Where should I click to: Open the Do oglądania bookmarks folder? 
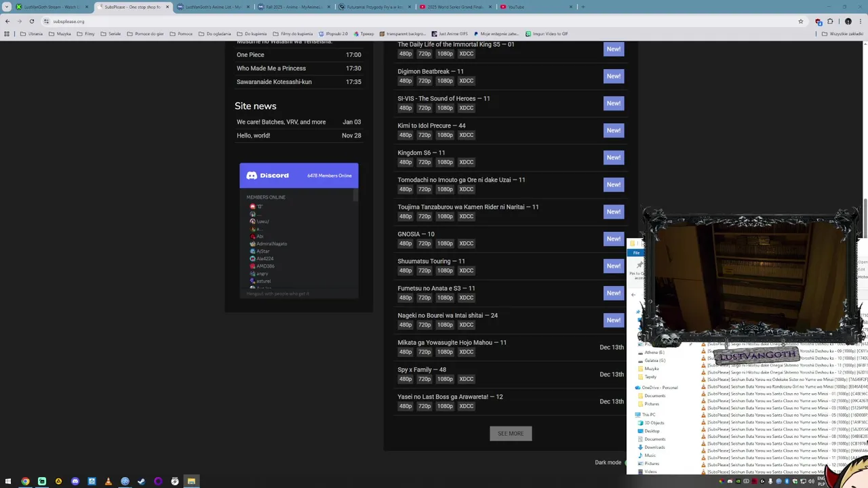click(x=215, y=34)
